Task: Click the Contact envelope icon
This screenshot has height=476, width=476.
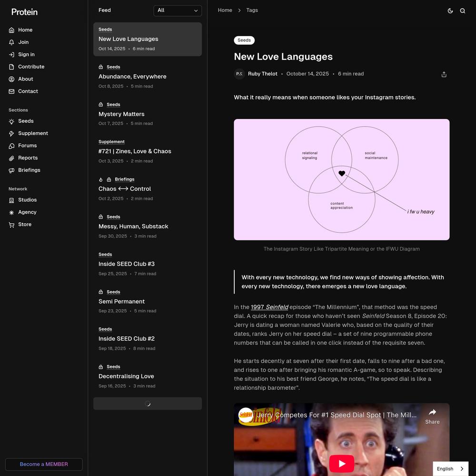Action: click(x=11, y=91)
